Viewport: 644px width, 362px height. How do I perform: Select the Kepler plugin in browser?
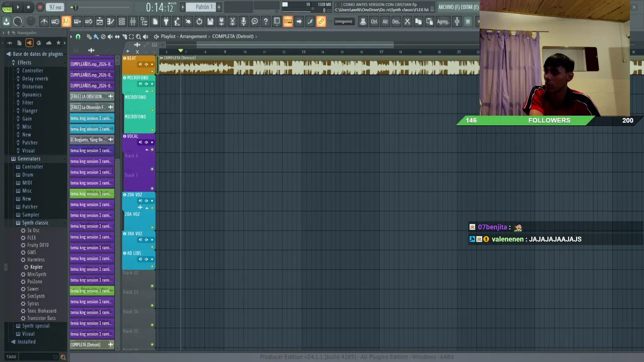coord(36,267)
